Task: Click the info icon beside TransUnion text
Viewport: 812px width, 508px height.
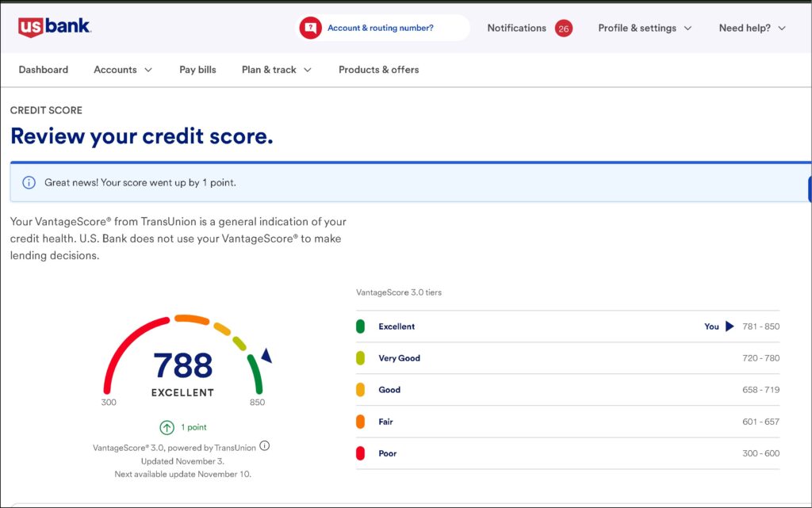Action: tap(265, 446)
